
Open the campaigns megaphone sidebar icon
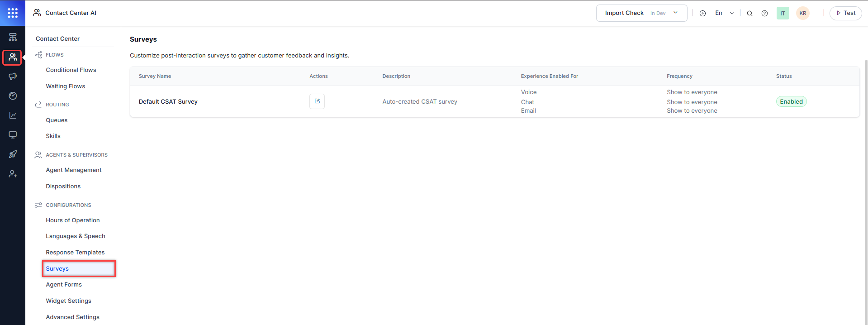[x=13, y=76]
